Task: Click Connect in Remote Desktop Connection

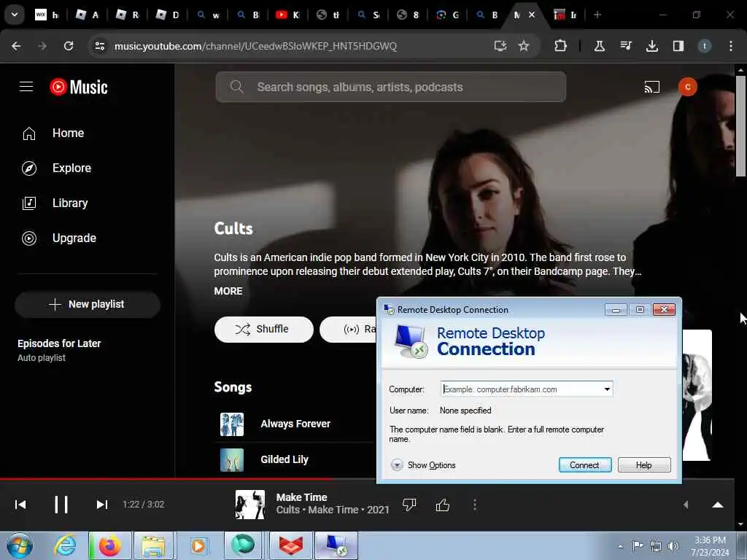Action: pos(585,465)
